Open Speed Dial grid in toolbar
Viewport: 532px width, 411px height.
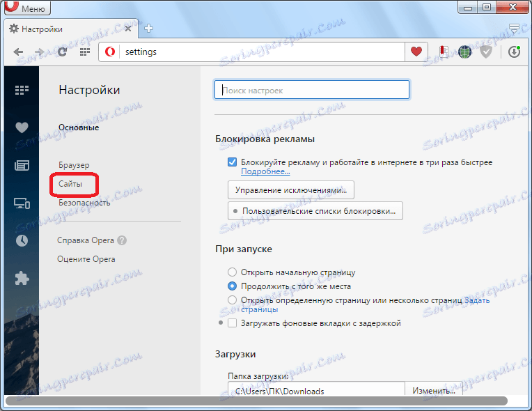(84, 52)
